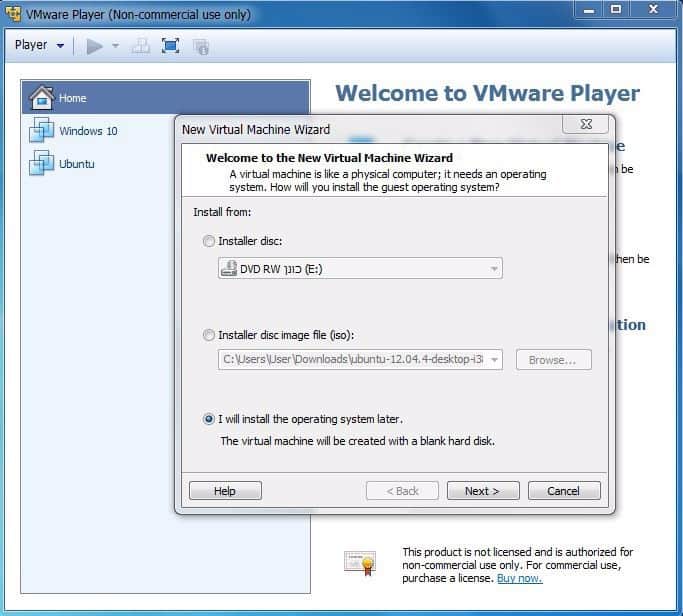Click the Windows 10 VM icon
This screenshot has width=683, height=616.
pos(41,130)
